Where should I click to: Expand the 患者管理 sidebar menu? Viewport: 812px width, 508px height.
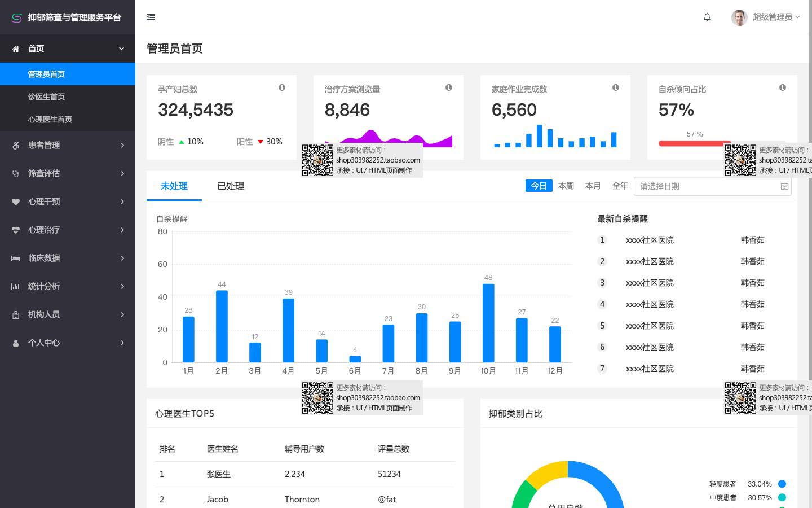pos(68,145)
